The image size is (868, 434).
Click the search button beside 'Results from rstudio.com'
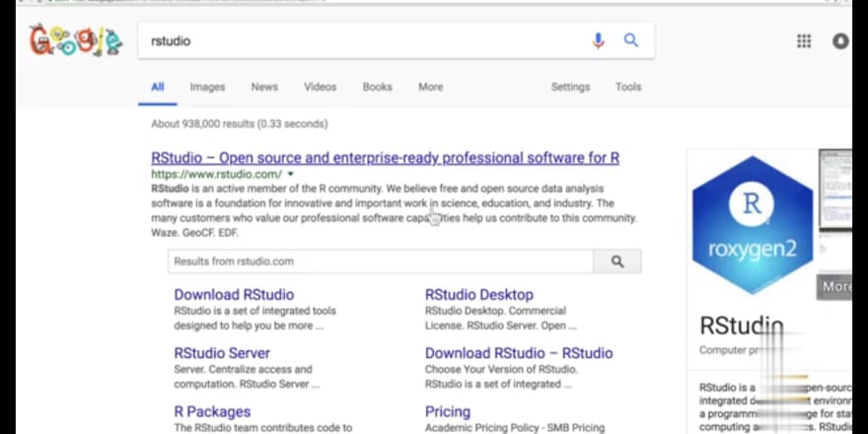(617, 261)
